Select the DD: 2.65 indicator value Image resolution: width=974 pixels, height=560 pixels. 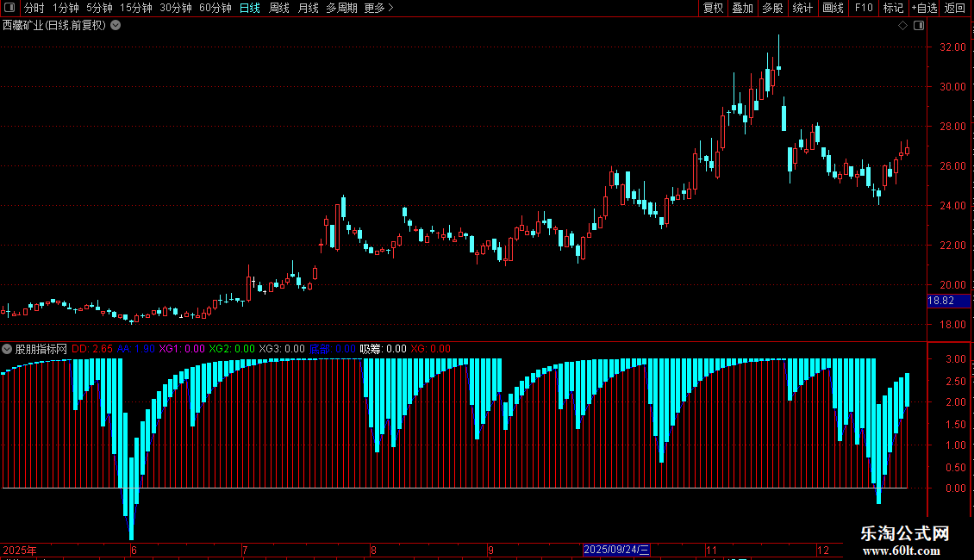point(92,349)
